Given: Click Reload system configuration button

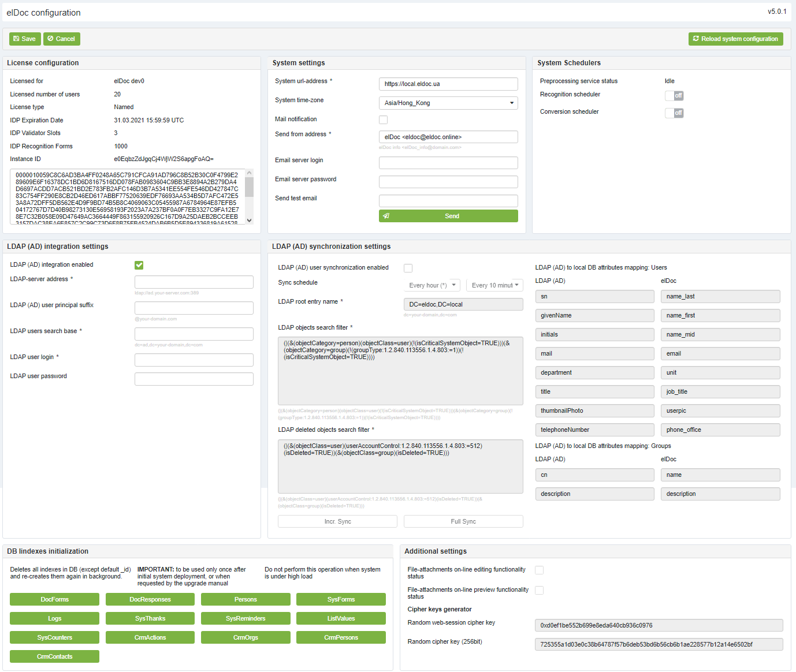Looking at the screenshot, I should click(x=736, y=39).
